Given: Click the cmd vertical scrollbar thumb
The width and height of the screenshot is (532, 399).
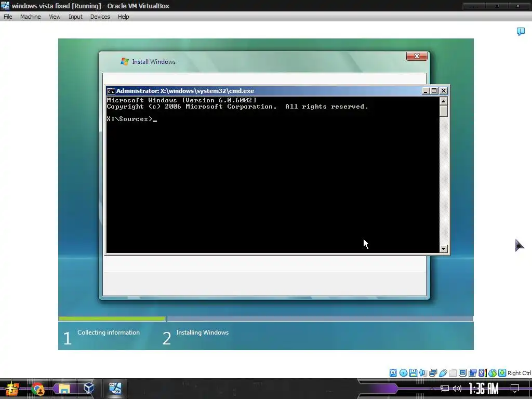Looking at the screenshot, I should click(x=443, y=111).
